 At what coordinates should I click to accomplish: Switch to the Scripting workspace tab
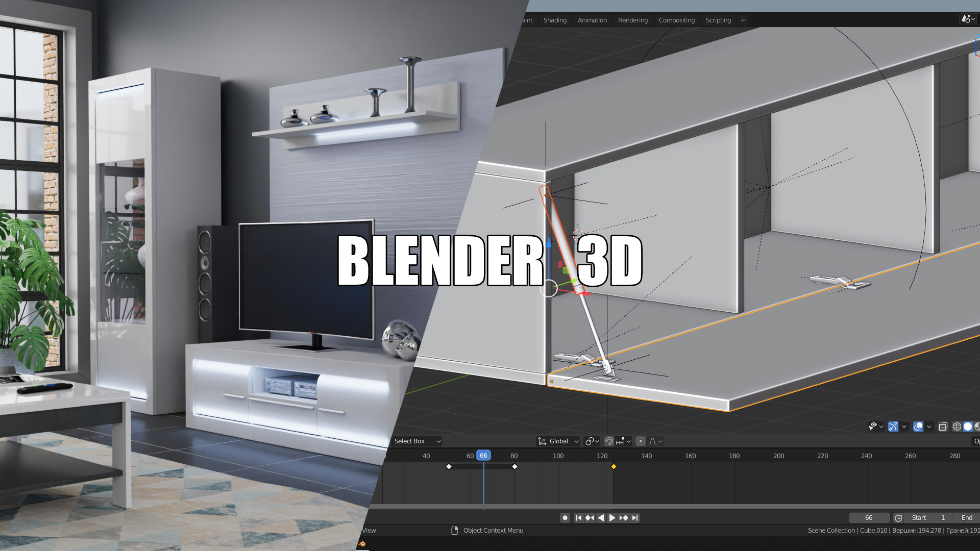[x=718, y=20]
